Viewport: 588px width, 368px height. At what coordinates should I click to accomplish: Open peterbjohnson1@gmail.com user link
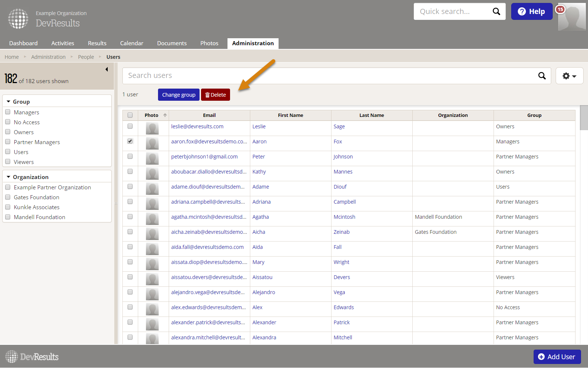(x=204, y=157)
